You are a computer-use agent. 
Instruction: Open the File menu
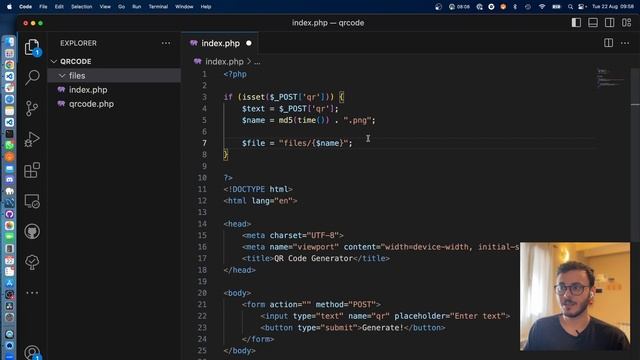43,7
